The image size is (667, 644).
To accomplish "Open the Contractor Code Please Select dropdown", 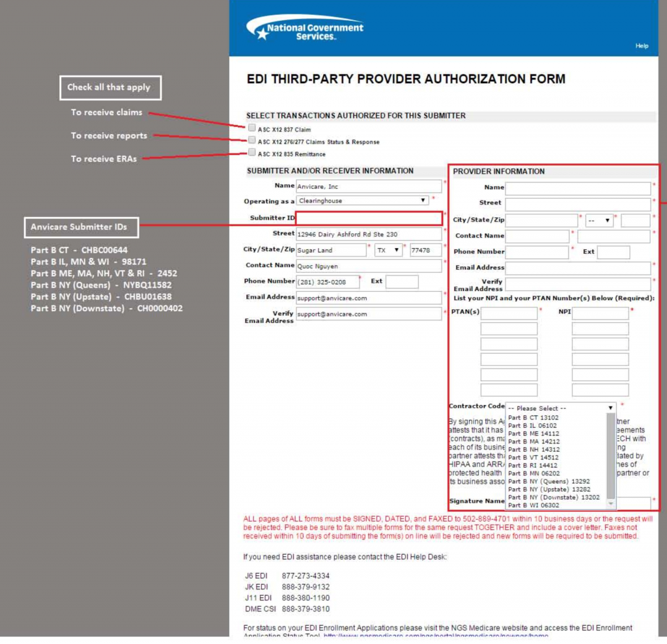I will point(560,408).
